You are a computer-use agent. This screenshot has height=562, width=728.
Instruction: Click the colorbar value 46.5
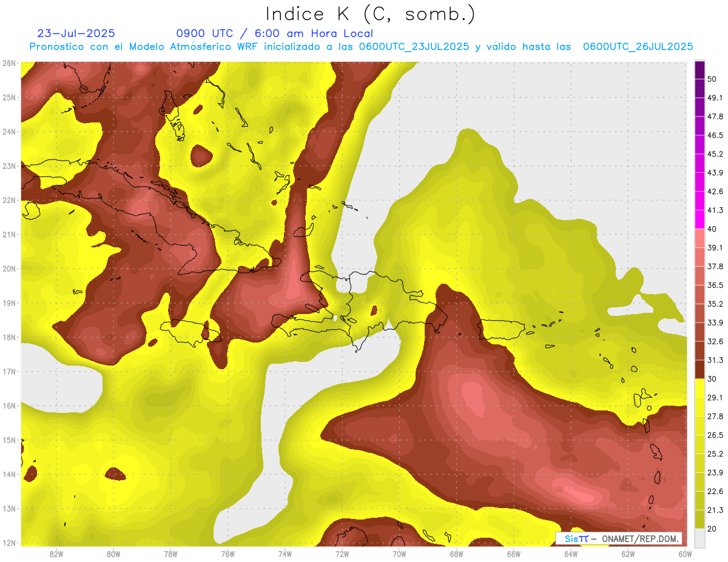click(x=715, y=135)
